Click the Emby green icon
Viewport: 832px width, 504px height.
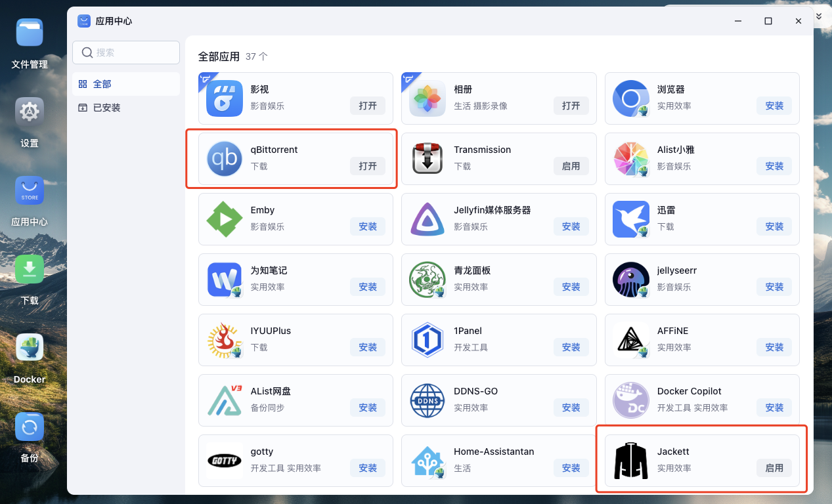tap(225, 219)
